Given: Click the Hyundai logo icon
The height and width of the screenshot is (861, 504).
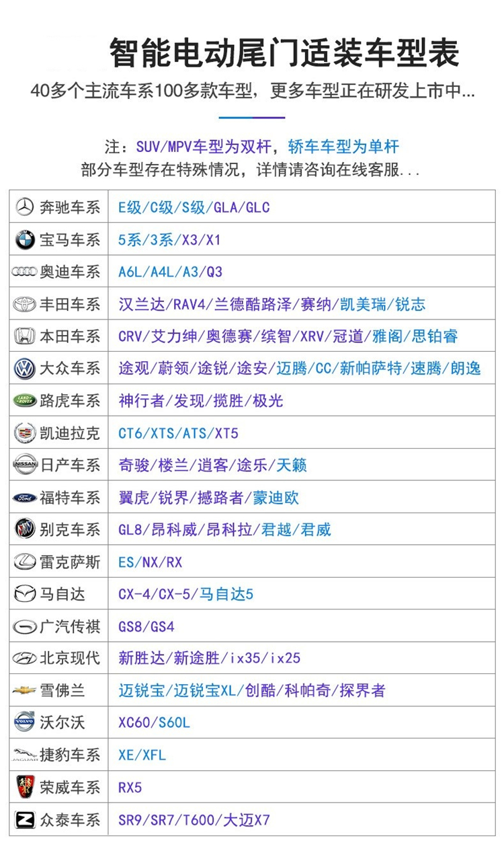Looking at the screenshot, I should 25,659.
